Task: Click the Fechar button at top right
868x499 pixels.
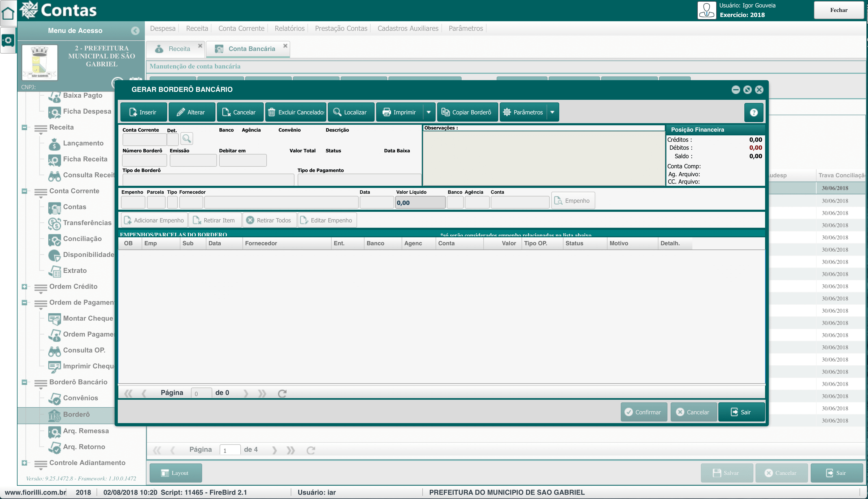Action: pyautogui.click(x=838, y=10)
